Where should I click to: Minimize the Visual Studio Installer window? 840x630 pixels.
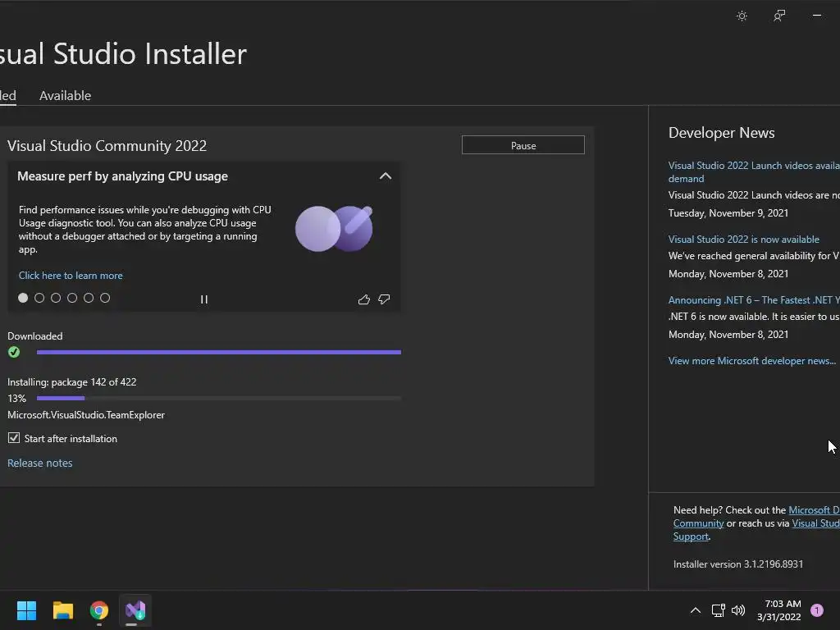(817, 16)
